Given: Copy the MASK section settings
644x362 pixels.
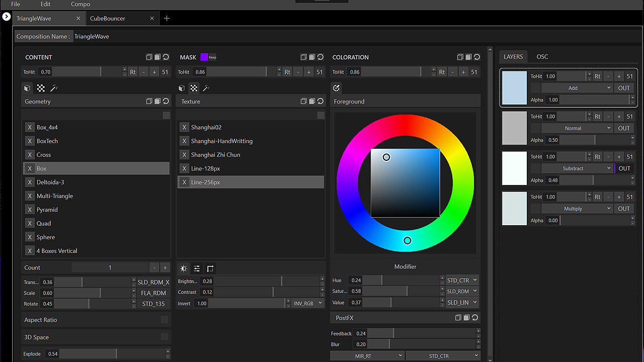Looking at the screenshot, I should pos(304,57).
